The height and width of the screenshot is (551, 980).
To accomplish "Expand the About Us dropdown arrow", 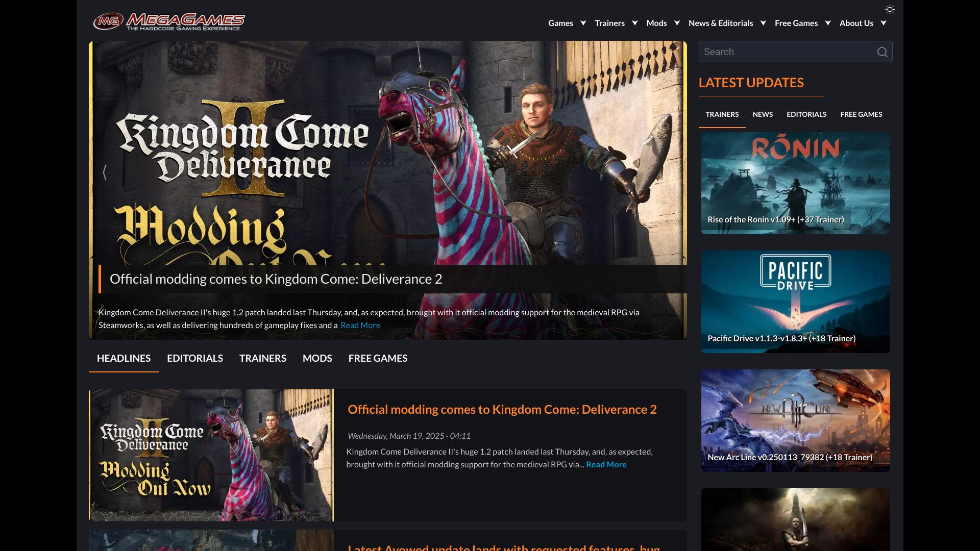I will click(x=884, y=23).
